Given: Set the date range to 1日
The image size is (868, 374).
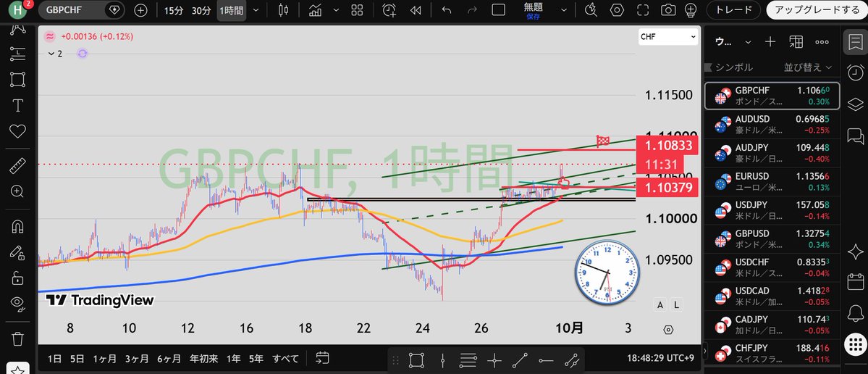Looking at the screenshot, I should [x=55, y=359].
